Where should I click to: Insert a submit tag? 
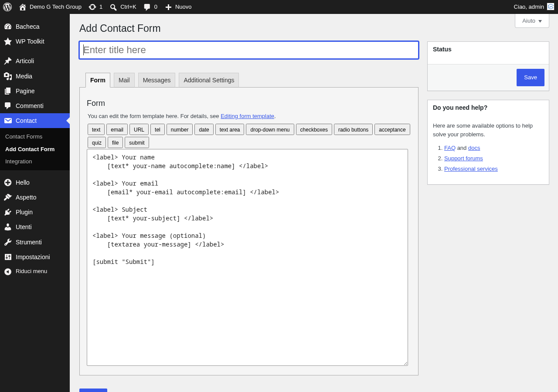(x=137, y=142)
